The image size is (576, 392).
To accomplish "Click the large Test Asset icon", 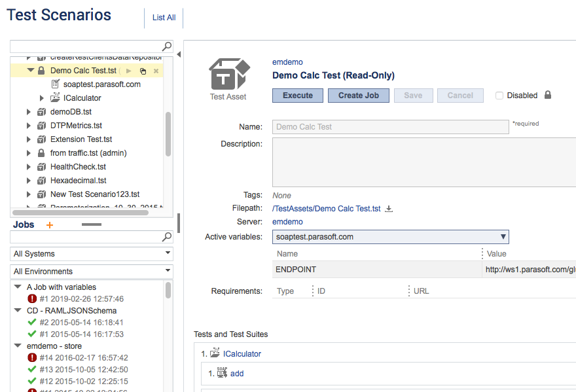I will coord(229,74).
